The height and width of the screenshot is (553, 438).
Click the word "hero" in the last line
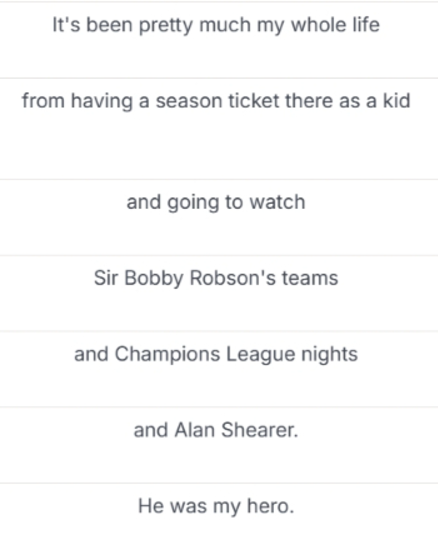coord(267,506)
